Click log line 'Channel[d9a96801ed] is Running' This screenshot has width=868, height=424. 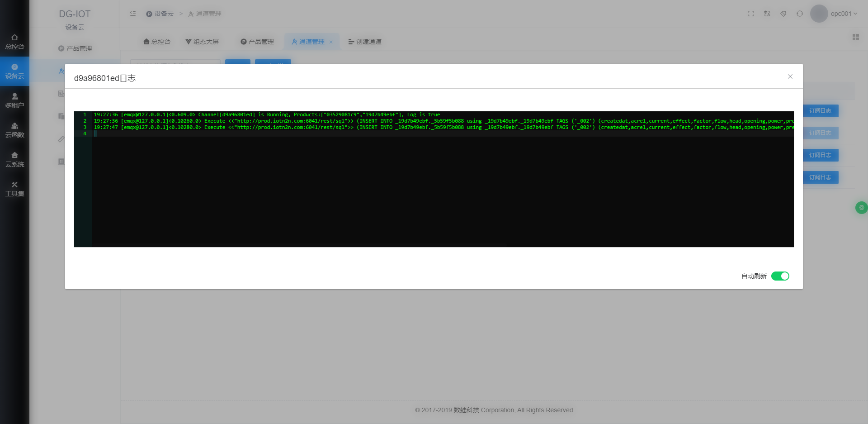(267, 115)
